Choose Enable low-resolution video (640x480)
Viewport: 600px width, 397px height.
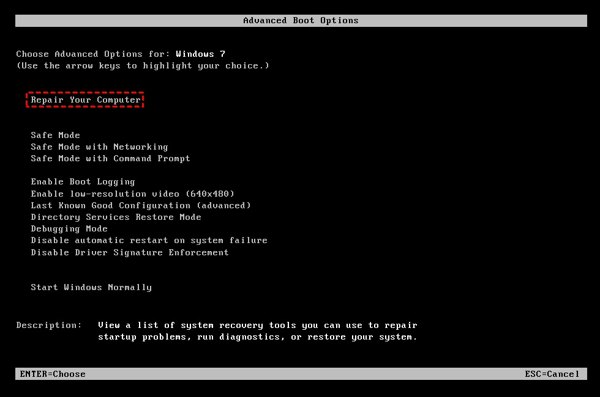pyautogui.click(x=132, y=194)
